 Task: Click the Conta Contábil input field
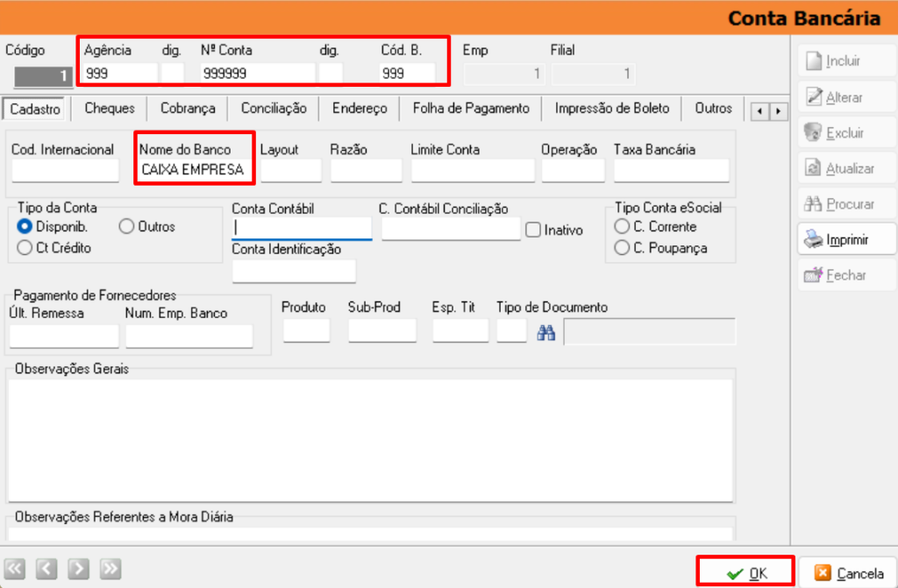[x=301, y=229]
